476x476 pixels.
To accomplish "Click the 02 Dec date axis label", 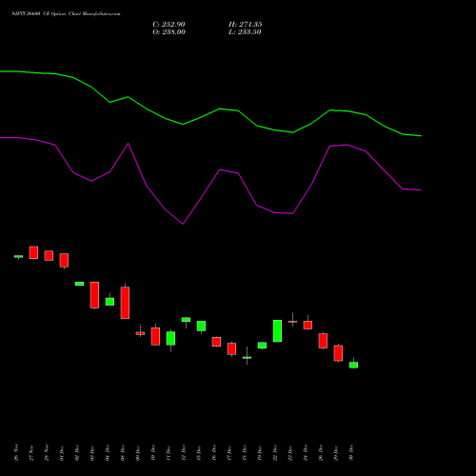I will coord(77,453).
